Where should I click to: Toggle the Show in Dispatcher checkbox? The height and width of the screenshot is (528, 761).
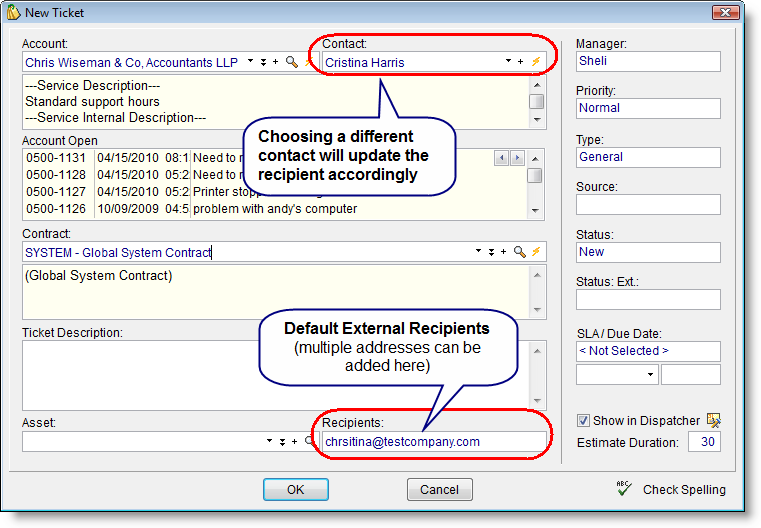pos(584,421)
